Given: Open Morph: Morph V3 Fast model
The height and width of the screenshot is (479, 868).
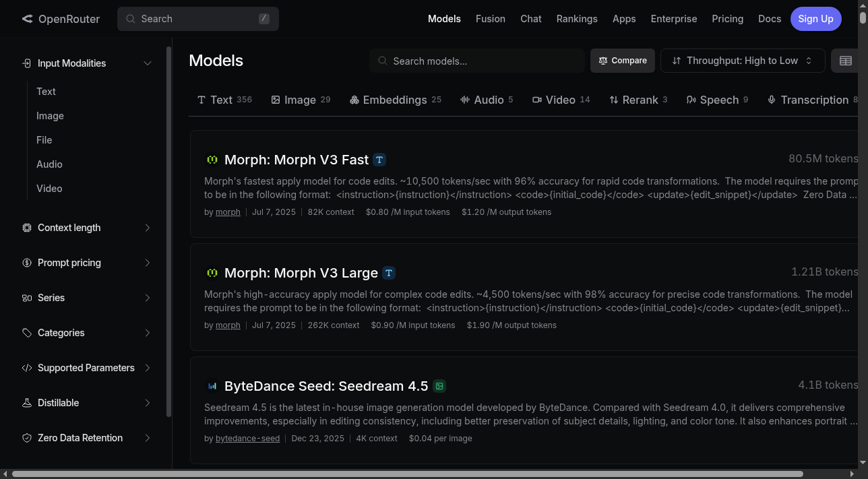Looking at the screenshot, I should pos(297,160).
